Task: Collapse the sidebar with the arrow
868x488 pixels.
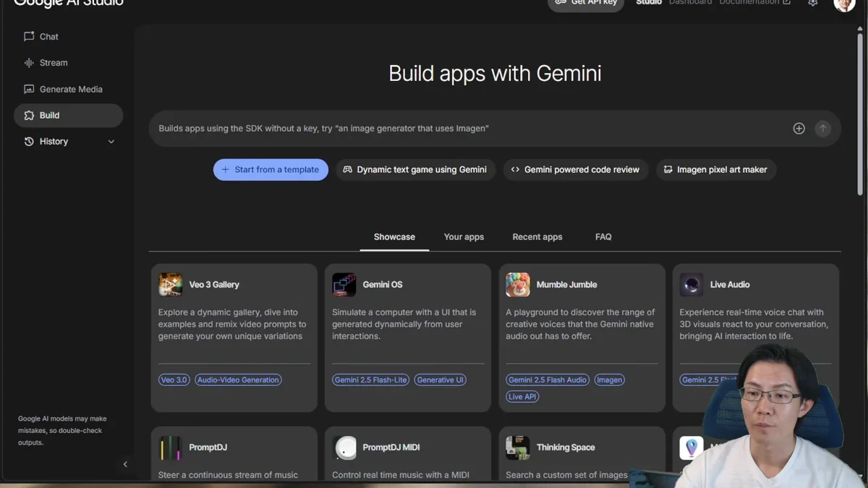Action: 125,464
